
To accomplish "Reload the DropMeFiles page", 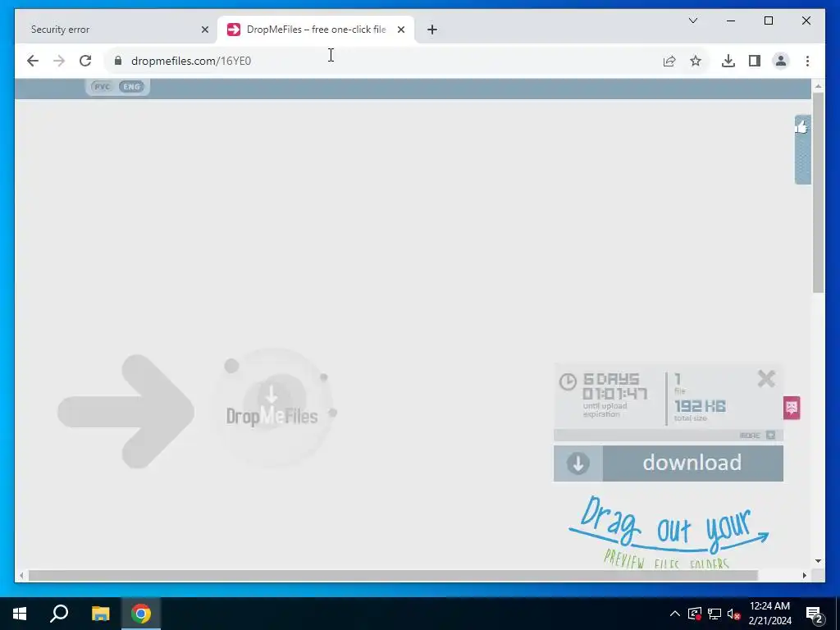I will [85, 61].
